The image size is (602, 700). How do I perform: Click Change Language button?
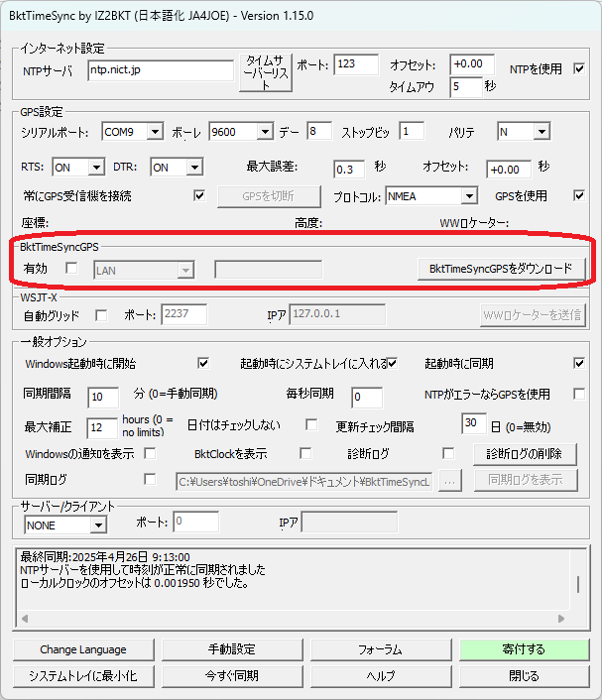(x=83, y=649)
